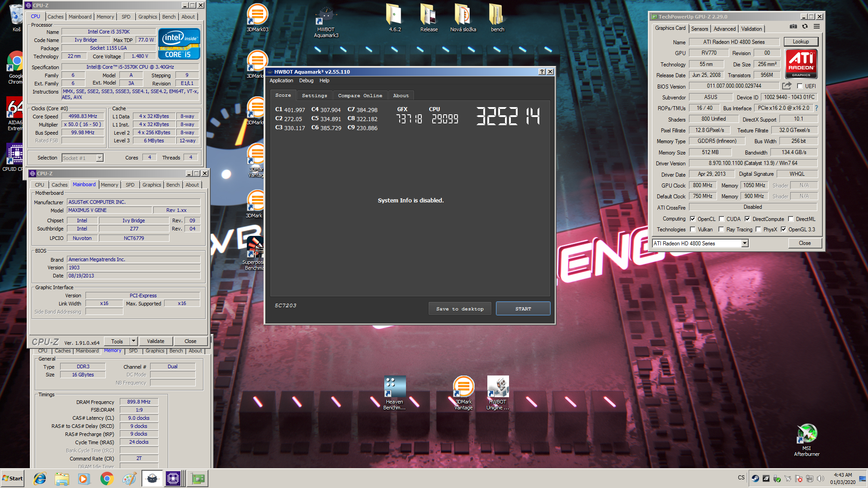Launch HWBOT Unigine desktop shortcut
This screenshot has width=868, height=488.
click(497, 393)
